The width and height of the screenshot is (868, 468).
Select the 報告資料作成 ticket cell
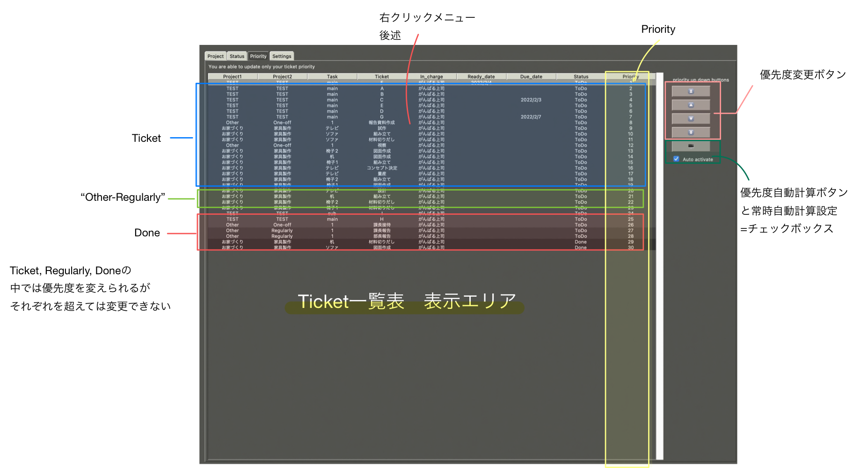[382, 123]
